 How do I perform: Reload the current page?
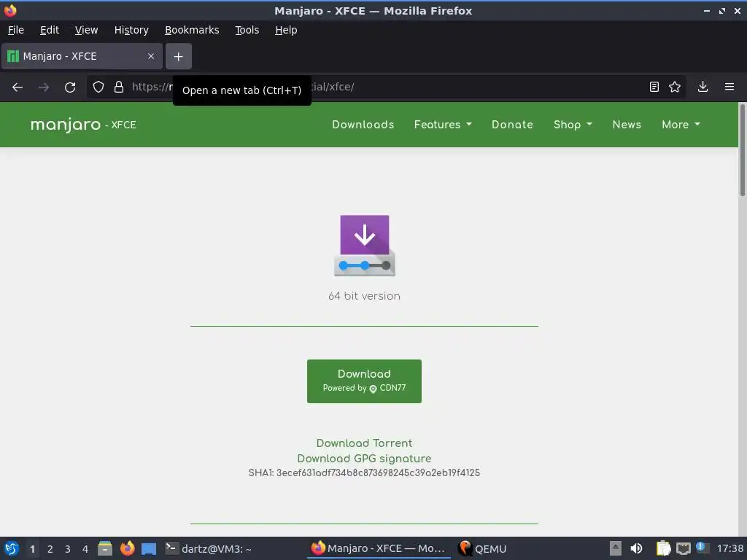[x=70, y=87]
